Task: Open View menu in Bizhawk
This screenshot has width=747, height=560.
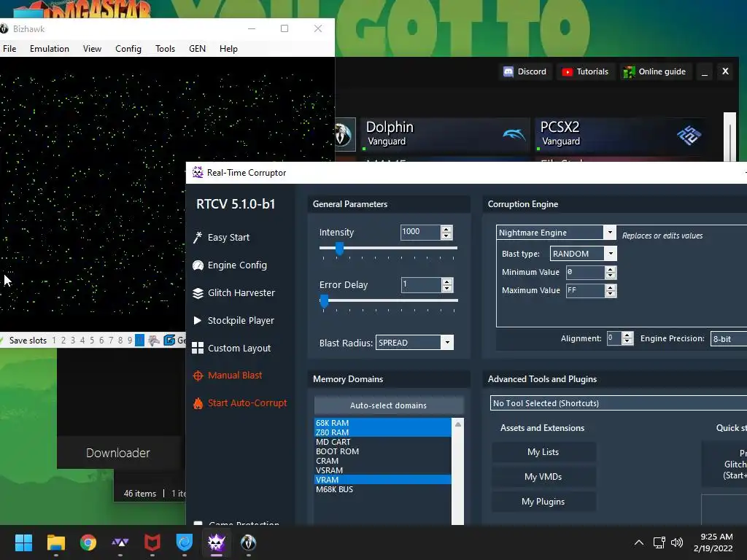Action: (92, 49)
